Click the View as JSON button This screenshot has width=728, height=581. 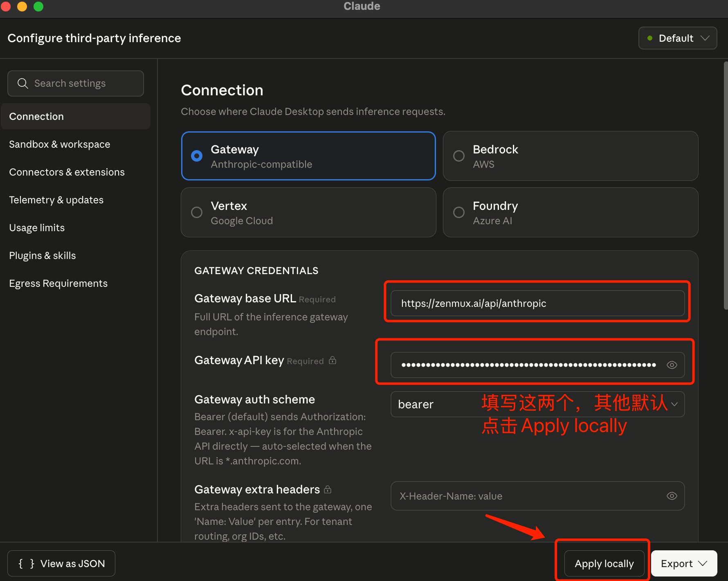pyautogui.click(x=61, y=563)
